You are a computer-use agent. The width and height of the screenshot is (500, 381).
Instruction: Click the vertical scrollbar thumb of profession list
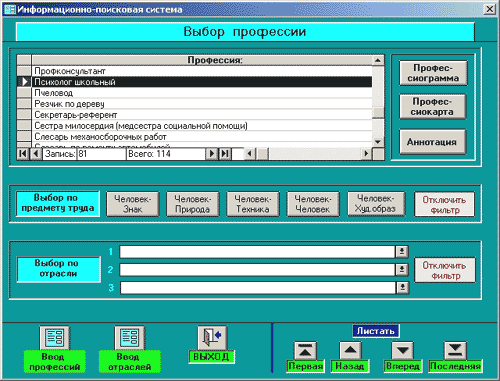coord(378,113)
